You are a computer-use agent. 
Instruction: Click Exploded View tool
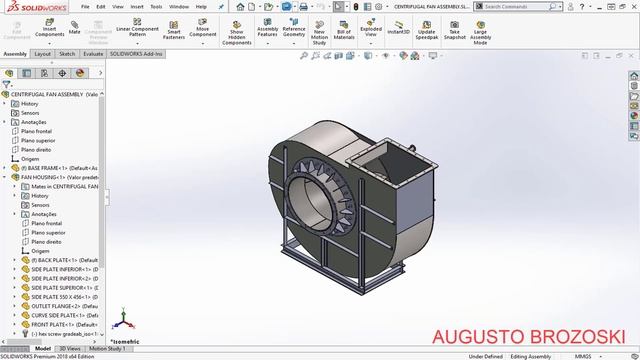click(x=371, y=28)
